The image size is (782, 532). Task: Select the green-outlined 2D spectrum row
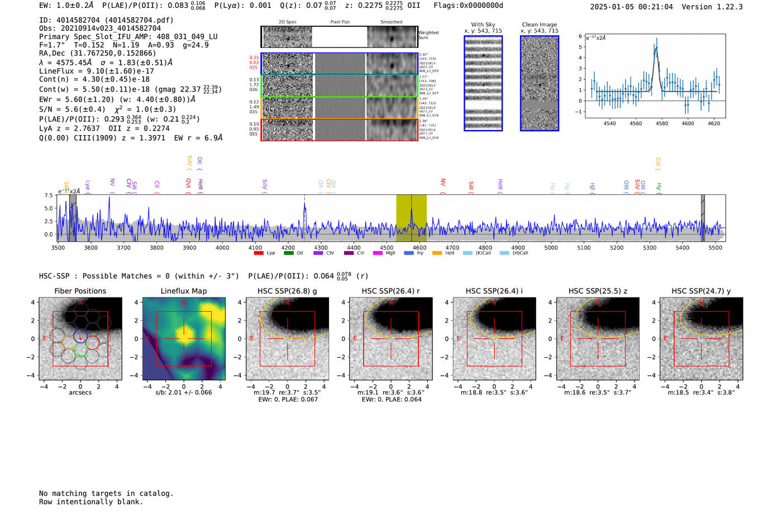click(339, 85)
